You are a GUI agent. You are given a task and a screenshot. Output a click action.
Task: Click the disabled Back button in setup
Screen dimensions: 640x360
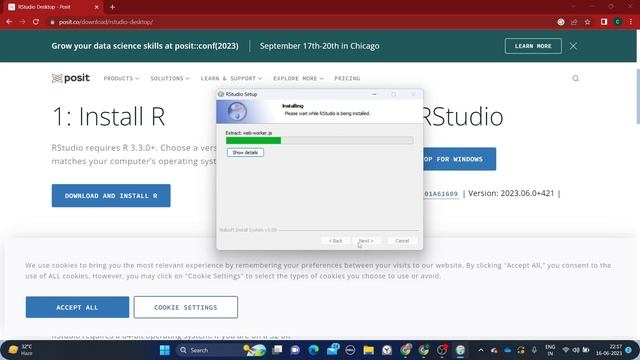pos(336,241)
